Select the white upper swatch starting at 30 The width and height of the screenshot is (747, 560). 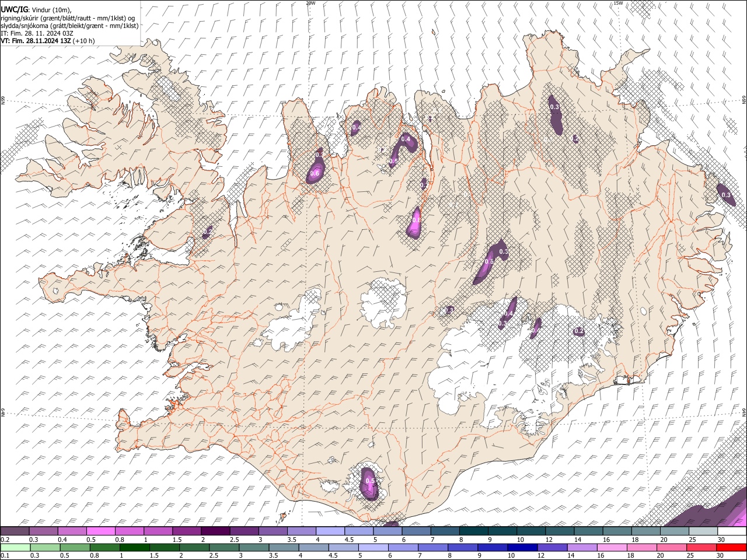tap(732, 531)
